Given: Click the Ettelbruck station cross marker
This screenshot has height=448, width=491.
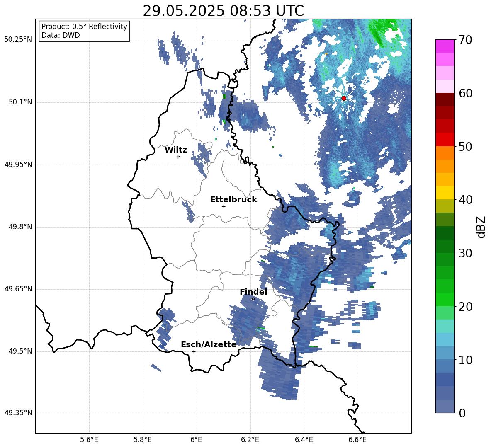Looking at the screenshot, I should (x=224, y=206).
